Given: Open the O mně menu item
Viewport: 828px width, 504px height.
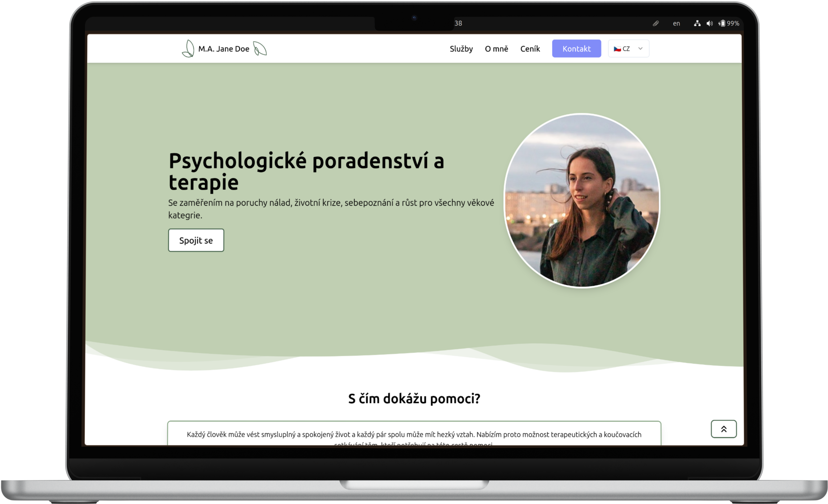Looking at the screenshot, I should click(x=496, y=49).
